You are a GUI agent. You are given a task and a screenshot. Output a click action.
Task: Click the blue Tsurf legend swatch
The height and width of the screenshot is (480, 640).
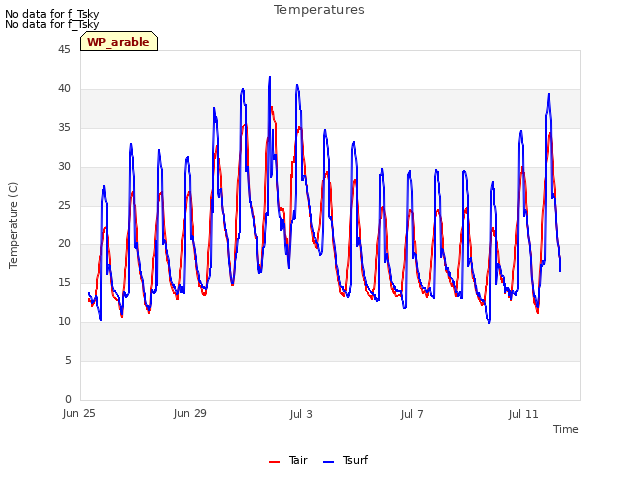click(329, 462)
